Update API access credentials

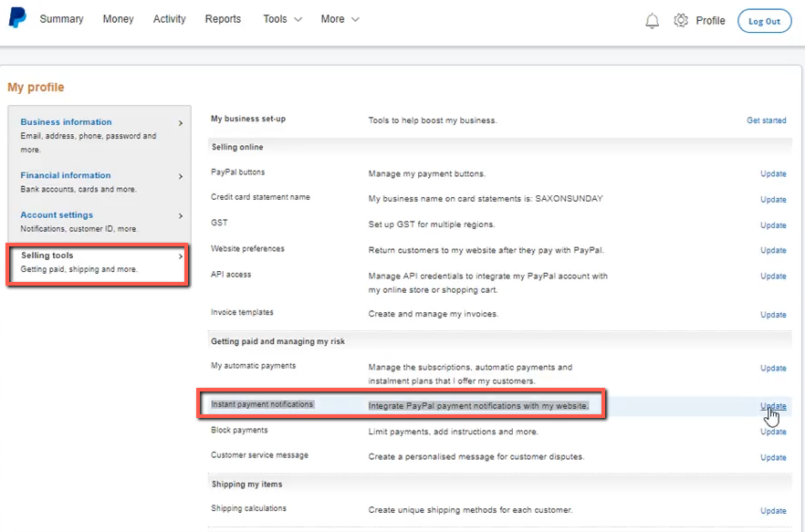click(x=773, y=276)
